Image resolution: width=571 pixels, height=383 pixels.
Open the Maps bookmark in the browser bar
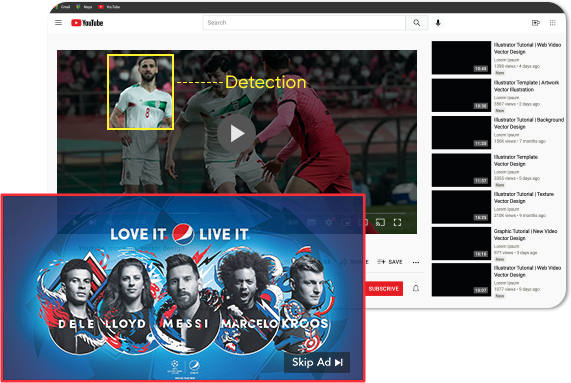pyautogui.click(x=84, y=7)
